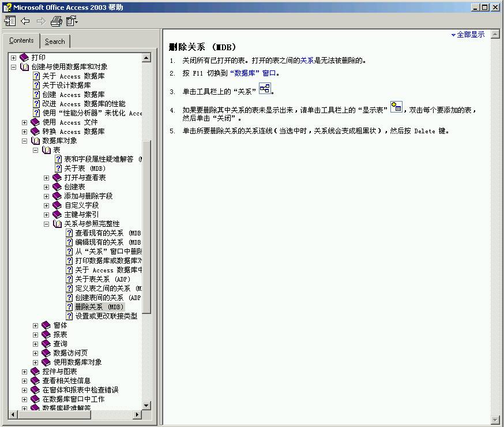Switch to the Search tab
The width and height of the screenshot is (504, 427).
coord(55,42)
